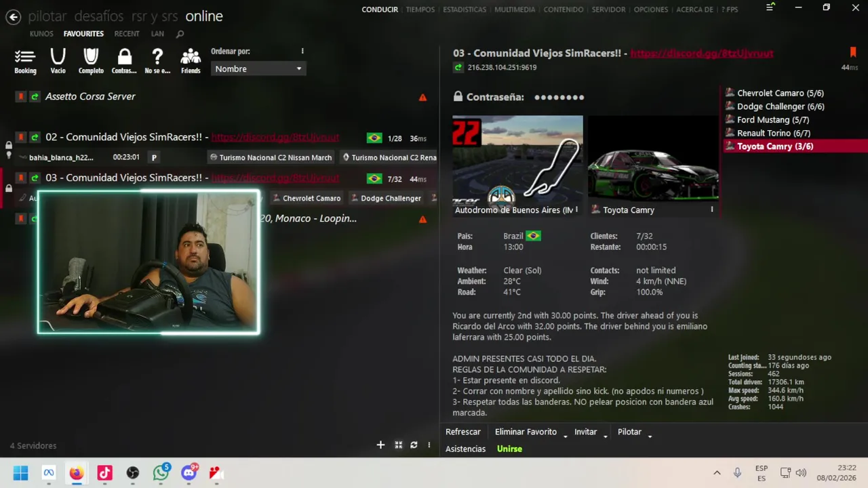The height and width of the screenshot is (488, 868).
Task: Open the server search magnifier icon
Action: (x=180, y=34)
